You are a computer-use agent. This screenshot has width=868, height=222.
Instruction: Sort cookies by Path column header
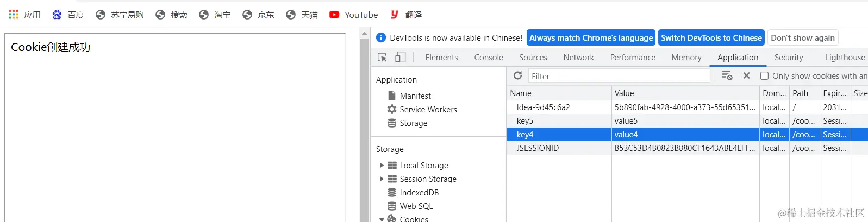(804, 93)
